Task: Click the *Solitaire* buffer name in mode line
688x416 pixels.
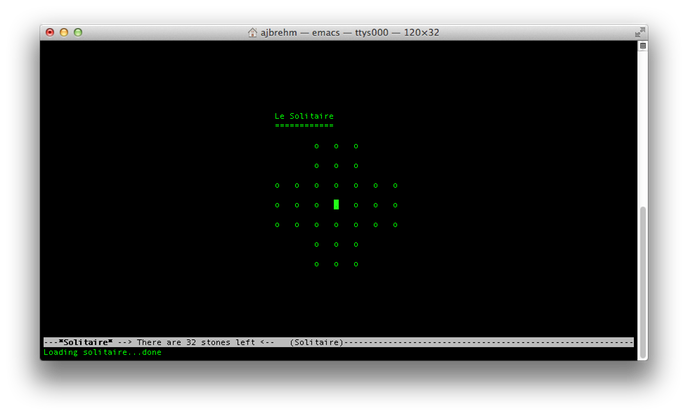Action: 86,342
